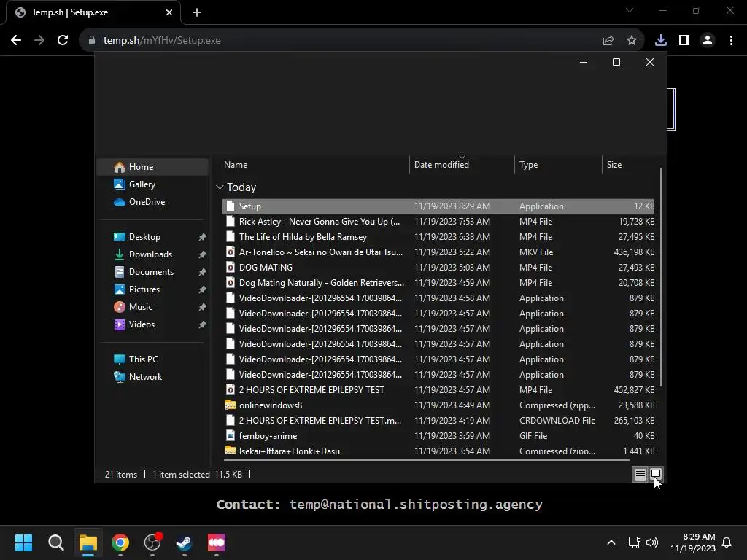
Task: Switch to details view layout
Action: (x=640, y=474)
